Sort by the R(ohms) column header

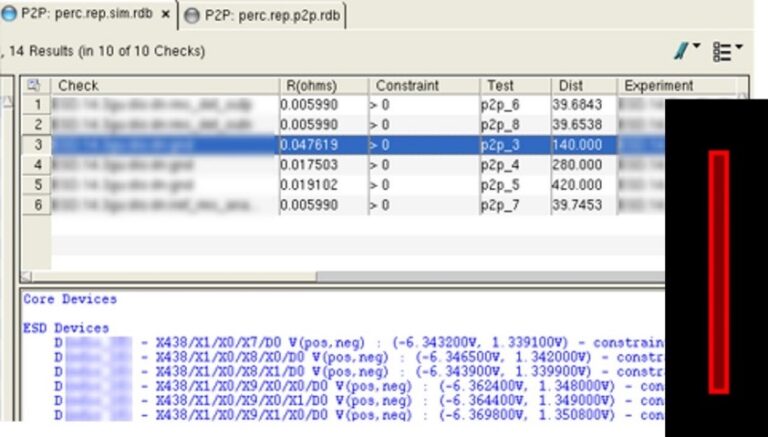coord(322,86)
